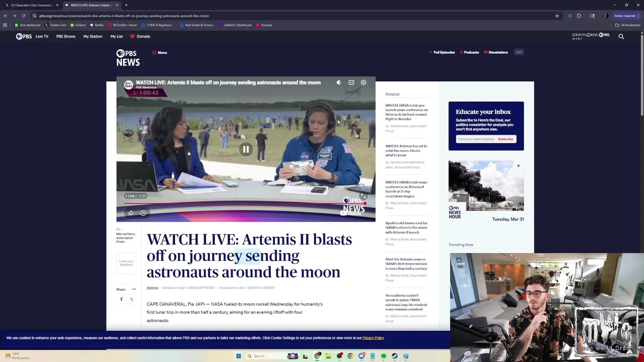Toggle closed captions on the video
The height and width of the screenshot is (362, 644).
(351, 82)
